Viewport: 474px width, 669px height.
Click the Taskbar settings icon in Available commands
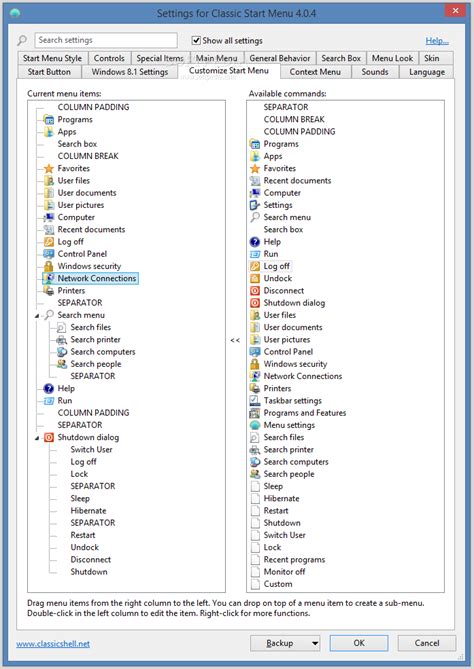tap(255, 401)
